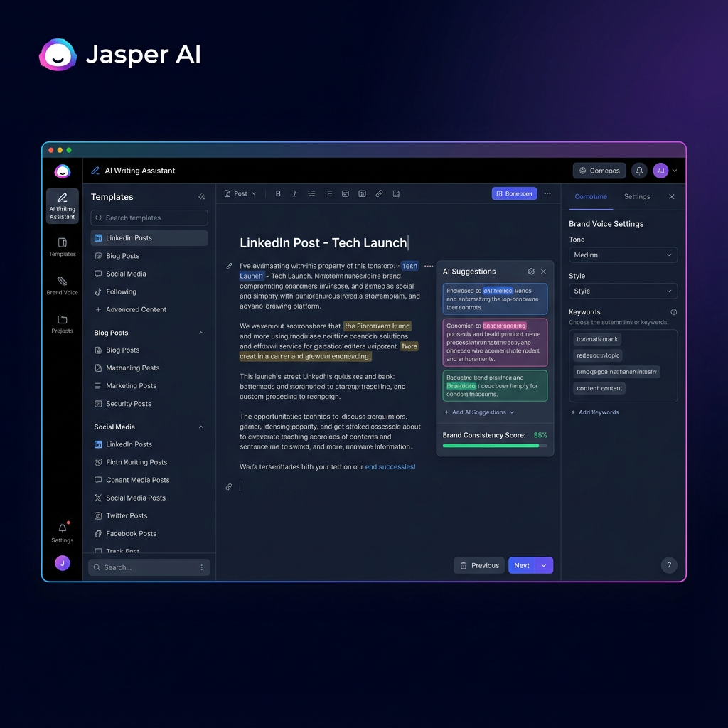Select Marketing Posts template
728x728 pixels.
pos(149,386)
